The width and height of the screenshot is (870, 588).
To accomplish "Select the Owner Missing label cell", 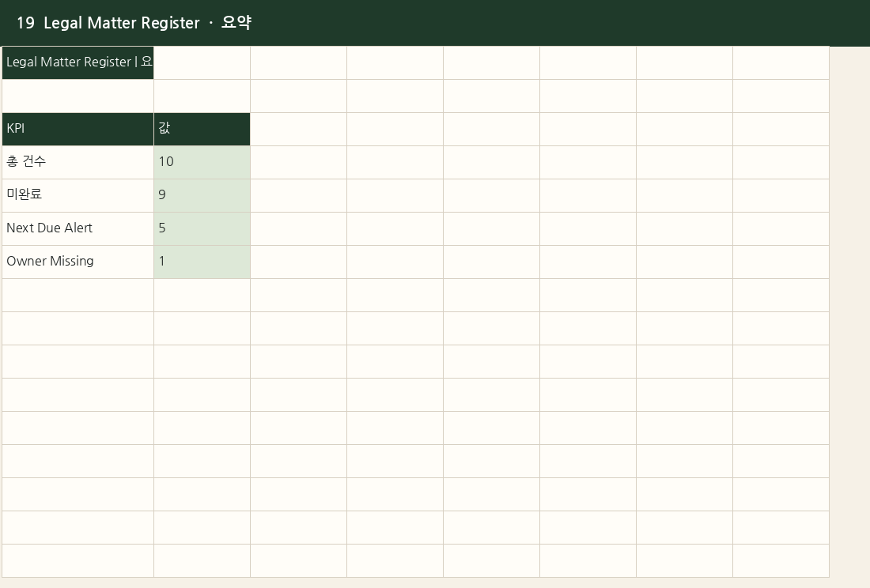I will (x=78, y=262).
